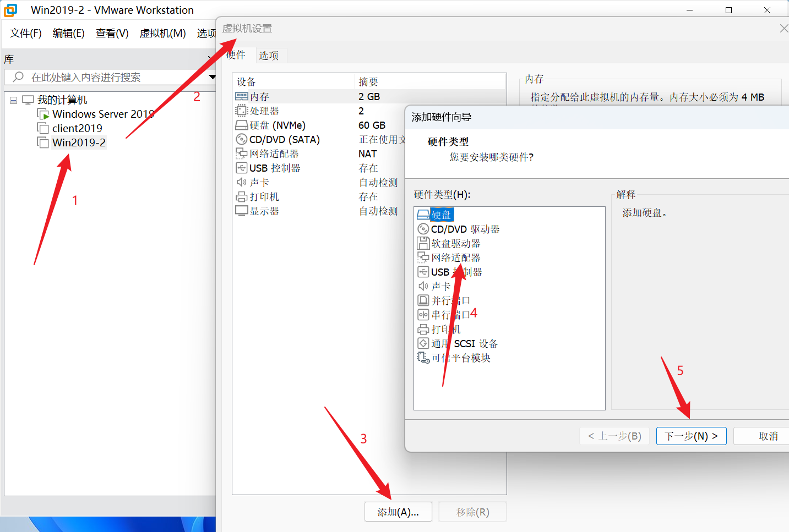Select 通用 SCSI 设备 in hardware types
This screenshot has height=532, width=789.
coord(465,343)
